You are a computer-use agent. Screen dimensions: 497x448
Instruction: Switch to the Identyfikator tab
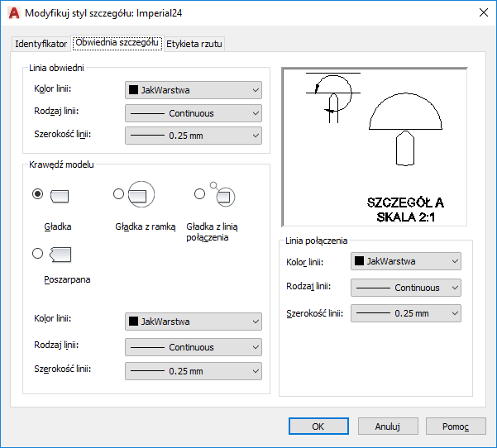pyautogui.click(x=41, y=44)
